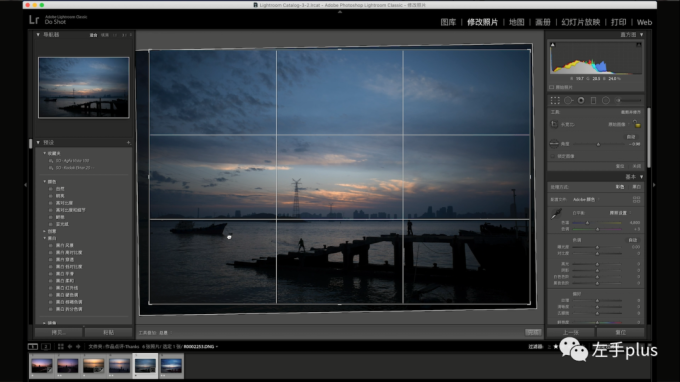Screen dimensions: 680x382
Task: Pick the white balance eyedropper tool
Action: coord(556,214)
